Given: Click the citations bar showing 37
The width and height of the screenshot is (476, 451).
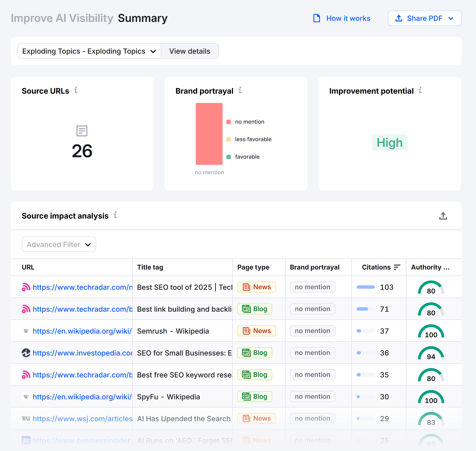Looking at the screenshot, I should pos(366,331).
